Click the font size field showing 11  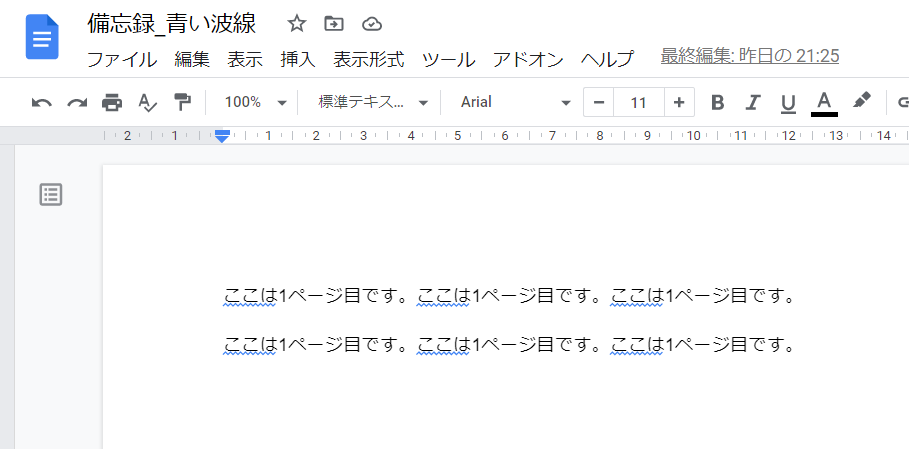pyautogui.click(x=638, y=103)
